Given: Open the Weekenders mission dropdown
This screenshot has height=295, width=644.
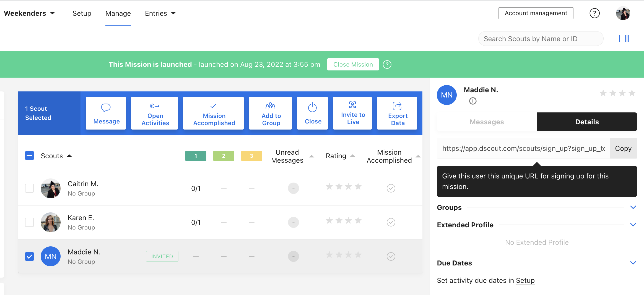Looking at the screenshot, I should [x=29, y=13].
